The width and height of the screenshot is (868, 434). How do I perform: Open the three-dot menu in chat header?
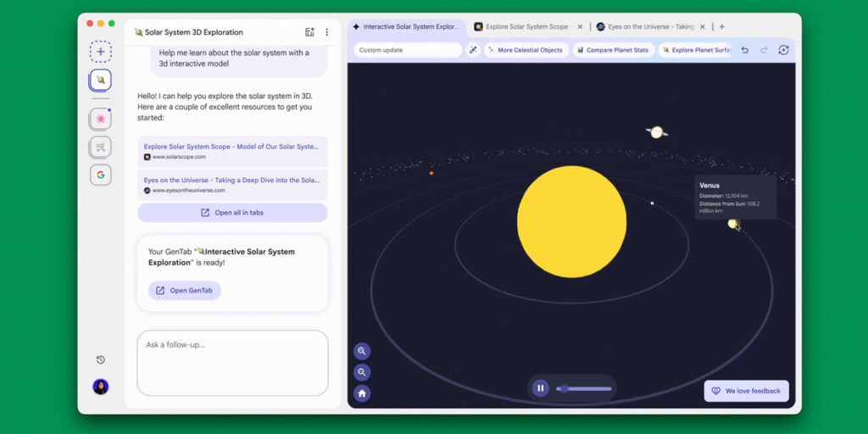327,32
